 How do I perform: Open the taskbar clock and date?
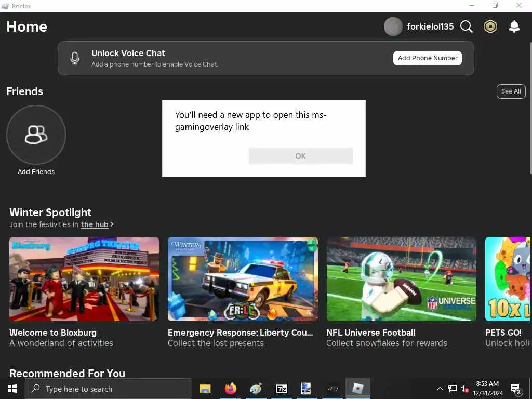point(487,389)
